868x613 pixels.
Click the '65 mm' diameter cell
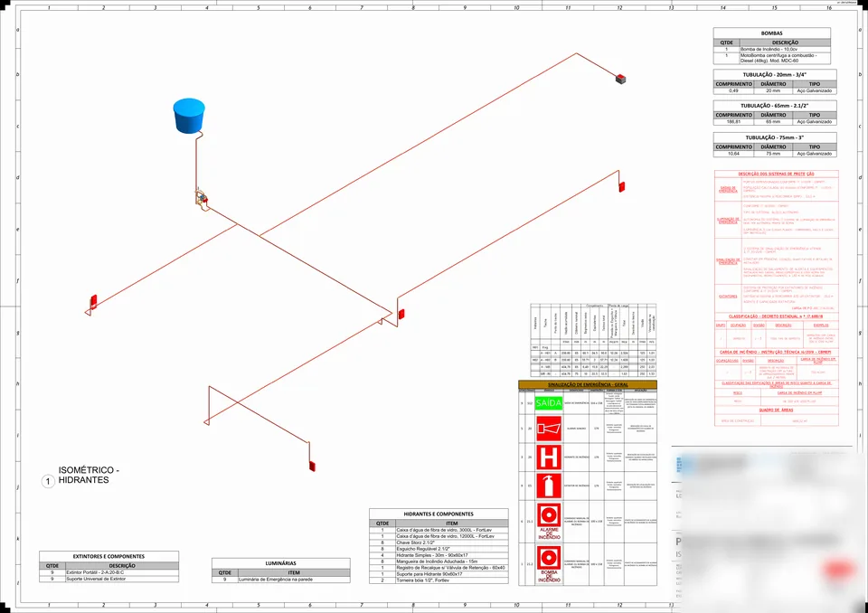pos(773,122)
